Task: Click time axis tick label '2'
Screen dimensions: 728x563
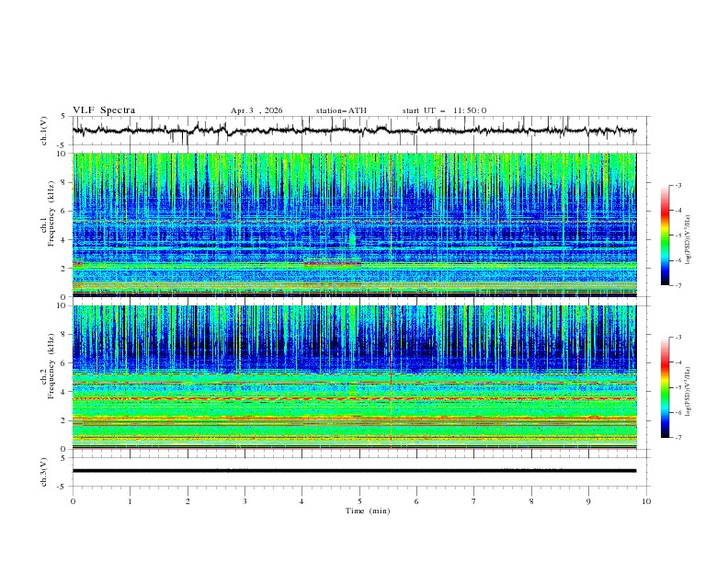Action: 188,501
